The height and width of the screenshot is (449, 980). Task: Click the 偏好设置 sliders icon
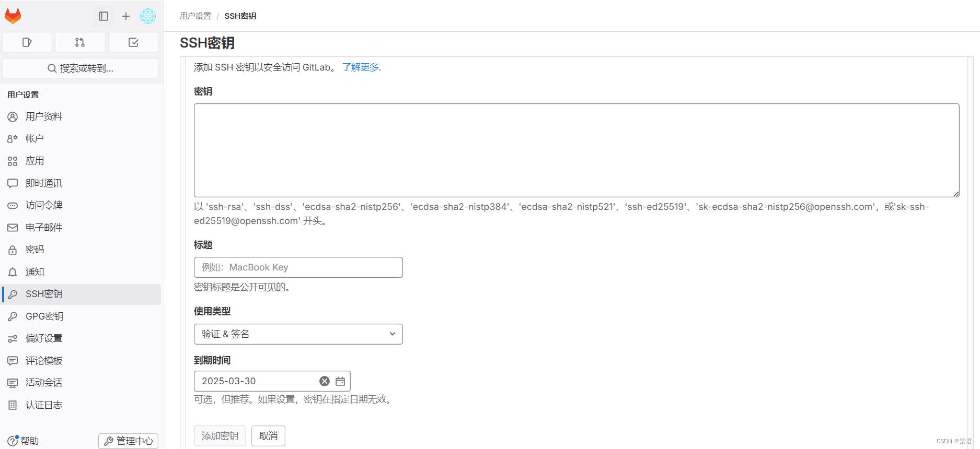(13, 338)
